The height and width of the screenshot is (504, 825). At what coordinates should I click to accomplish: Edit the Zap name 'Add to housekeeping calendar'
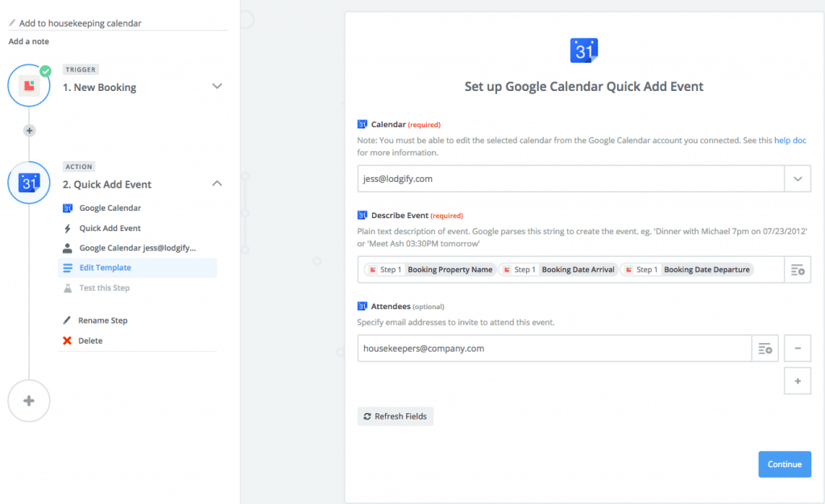(81, 23)
